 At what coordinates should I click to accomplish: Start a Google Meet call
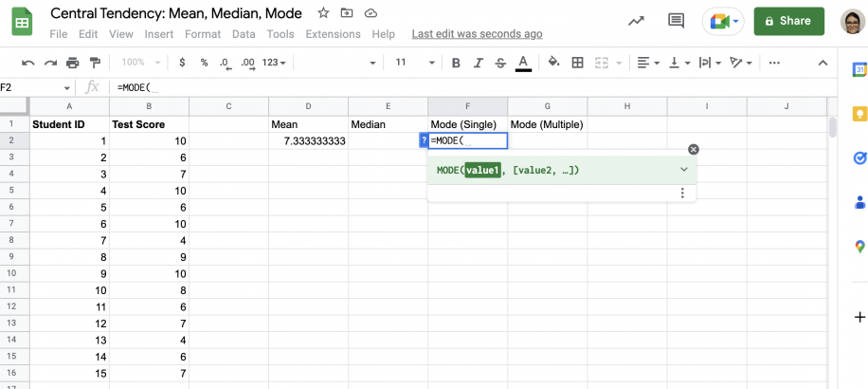pos(719,22)
